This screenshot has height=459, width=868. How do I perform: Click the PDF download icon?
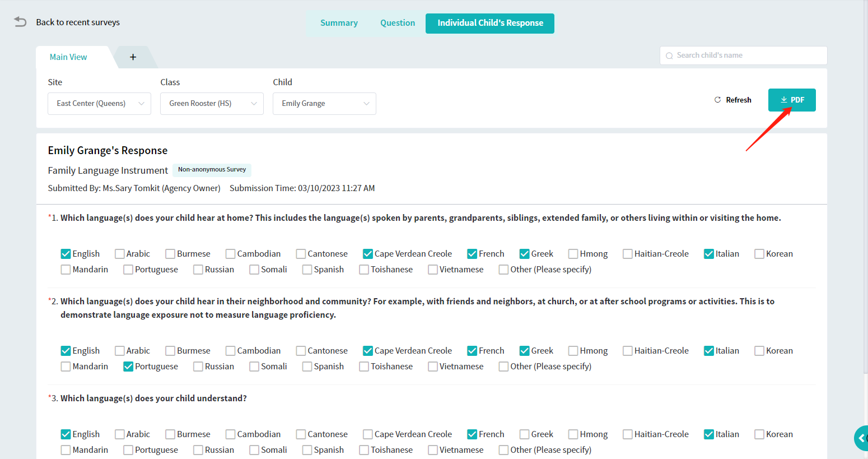[784, 100]
